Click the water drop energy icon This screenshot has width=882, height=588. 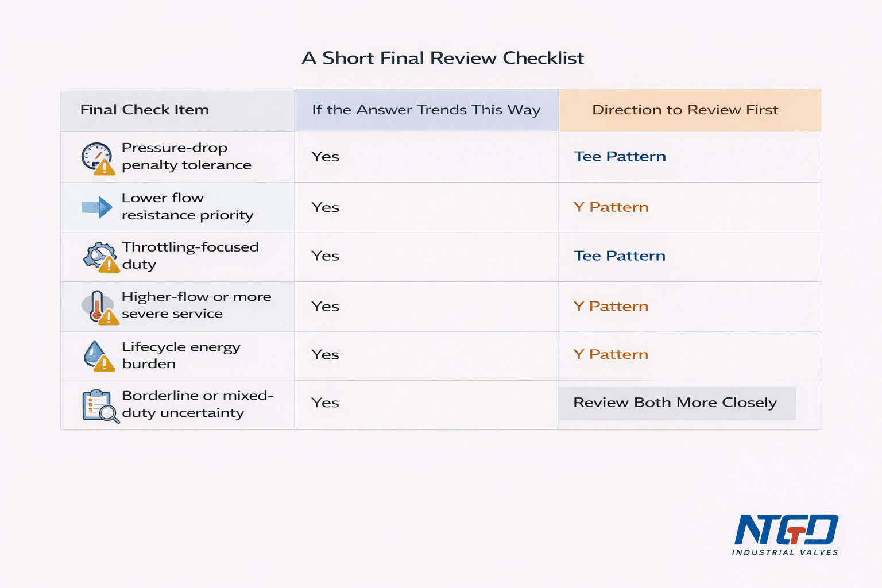point(99,356)
